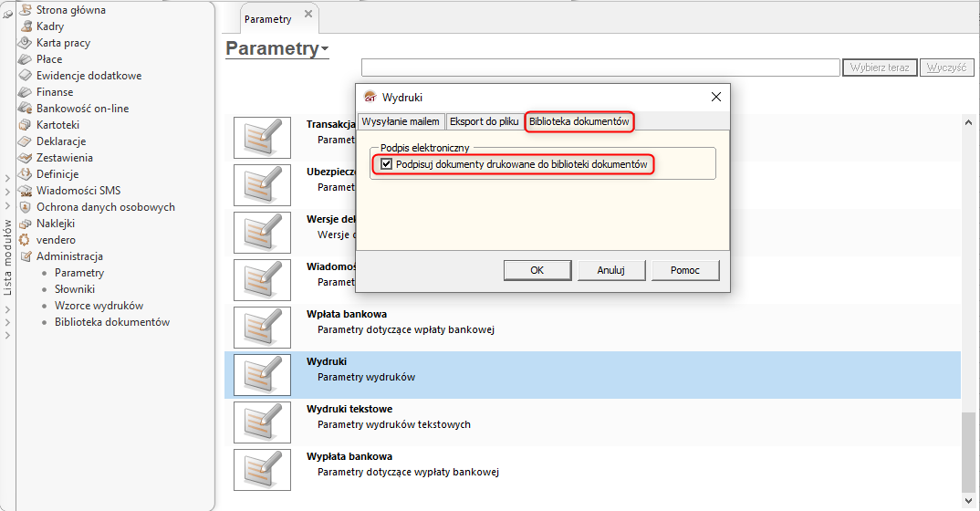Click the Wydruki tekstowe parameter icon
This screenshot has height=511, width=980.
(x=262, y=422)
